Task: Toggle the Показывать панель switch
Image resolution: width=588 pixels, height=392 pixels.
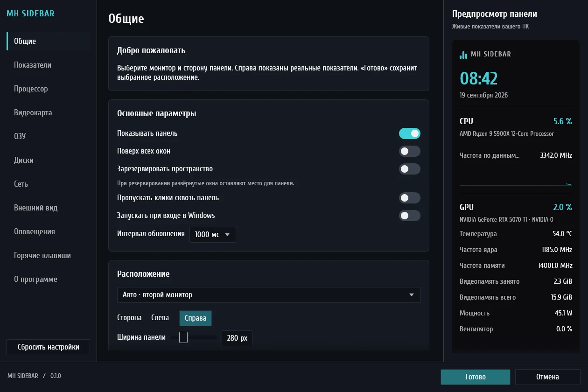Action: 410,133
